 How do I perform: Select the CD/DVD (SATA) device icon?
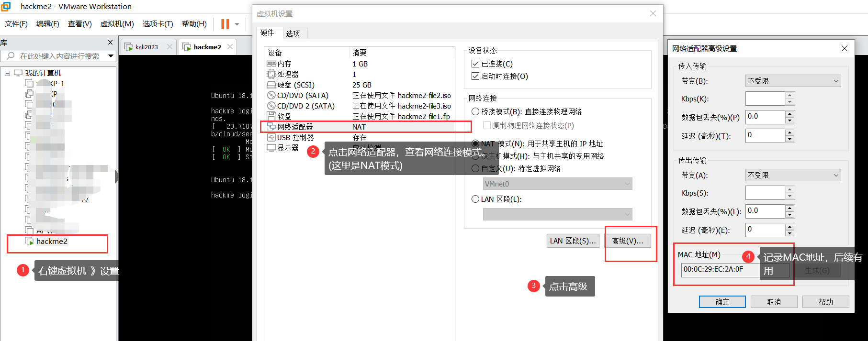271,95
